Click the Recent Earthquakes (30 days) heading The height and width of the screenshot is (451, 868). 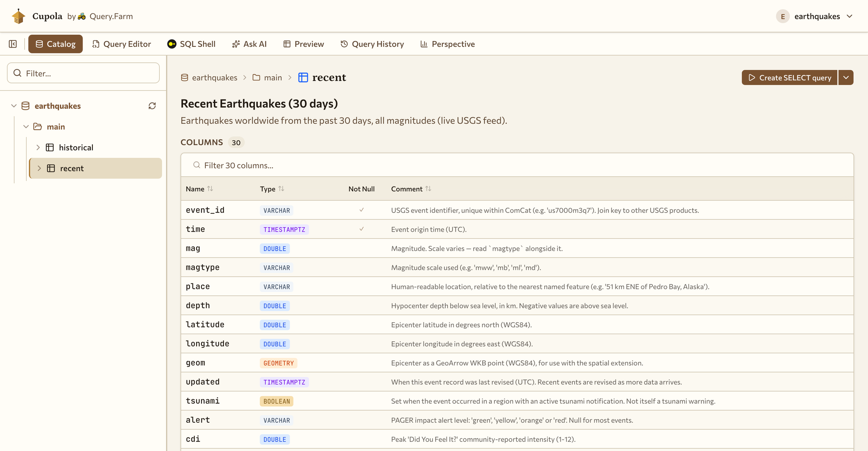click(x=259, y=104)
